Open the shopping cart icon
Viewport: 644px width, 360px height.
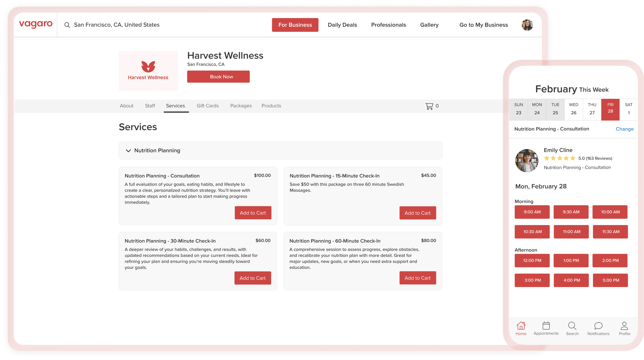coord(429,106)
